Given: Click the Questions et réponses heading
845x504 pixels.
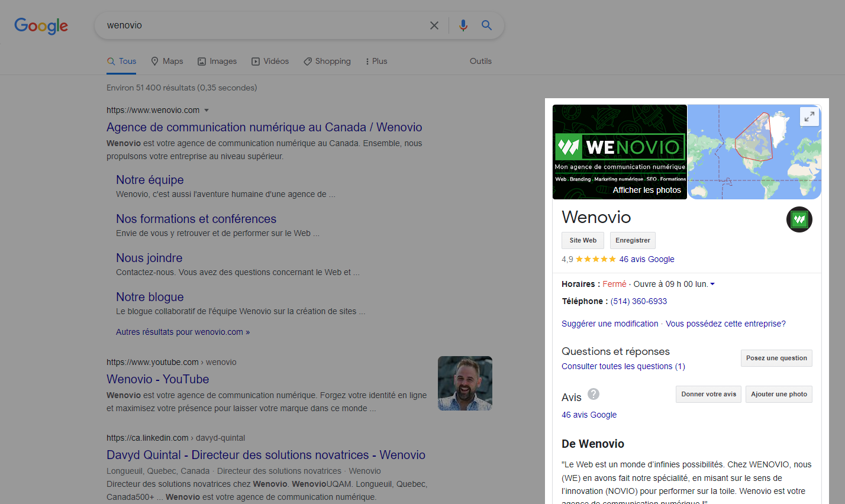Looking at the screenshot, I should (615, 351).
